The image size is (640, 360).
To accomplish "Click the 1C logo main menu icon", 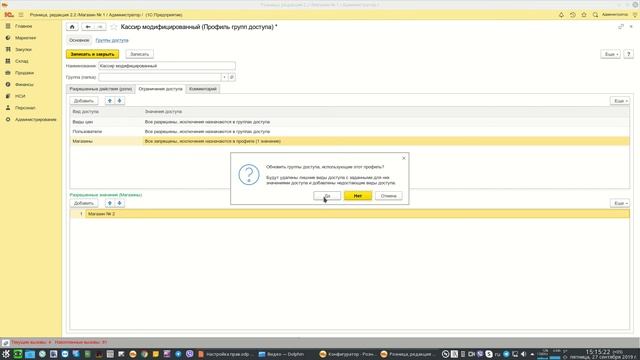I will click(9, 15).
